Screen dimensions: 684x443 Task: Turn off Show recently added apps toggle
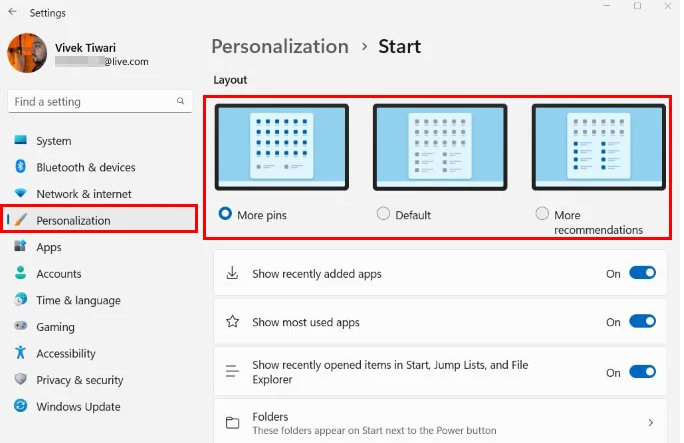tap(642, 273)
